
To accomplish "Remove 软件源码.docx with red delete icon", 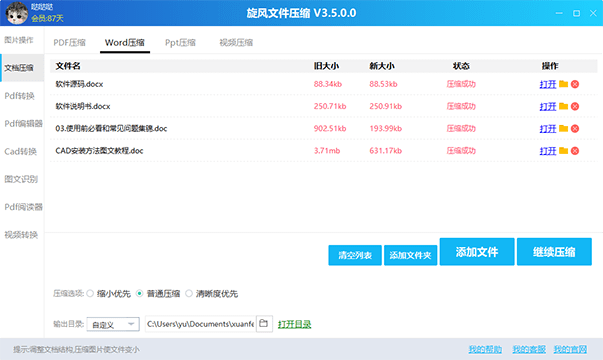I will point(575,84).
